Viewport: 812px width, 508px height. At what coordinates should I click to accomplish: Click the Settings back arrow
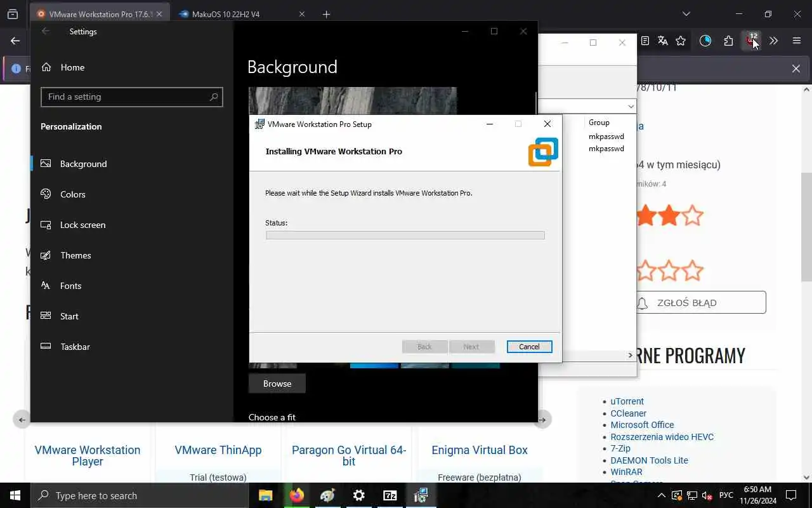click(45, 31)
